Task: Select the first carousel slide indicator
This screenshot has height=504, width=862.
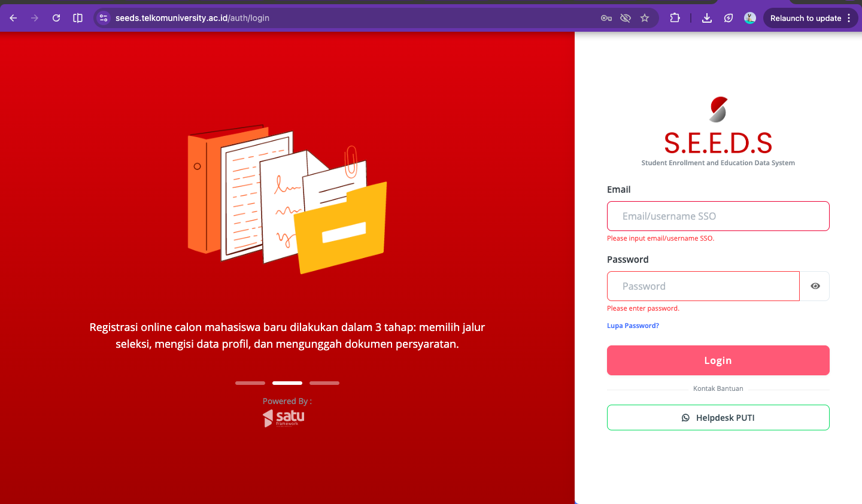Action: click(x=250, y=383)
